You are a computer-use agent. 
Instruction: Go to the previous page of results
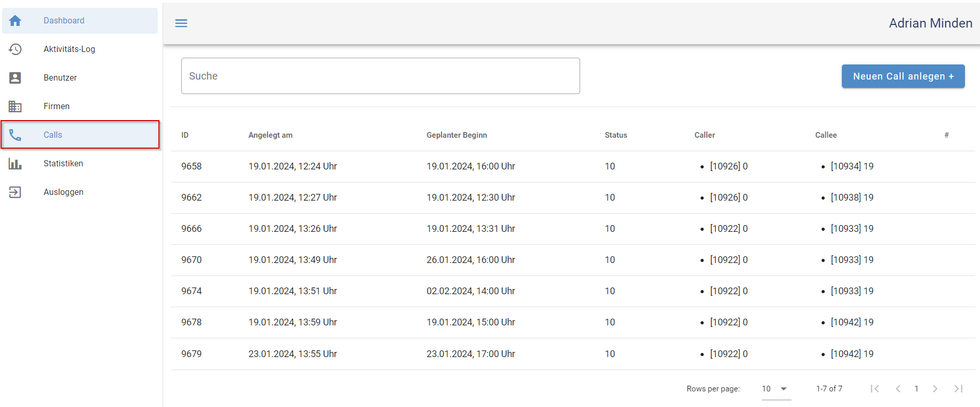[898, 389]
